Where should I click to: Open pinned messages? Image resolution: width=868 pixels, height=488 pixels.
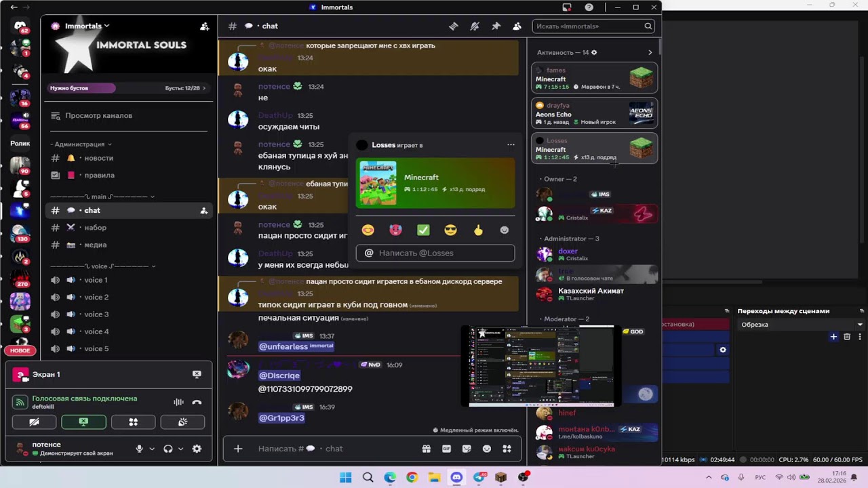pos(496,26)
